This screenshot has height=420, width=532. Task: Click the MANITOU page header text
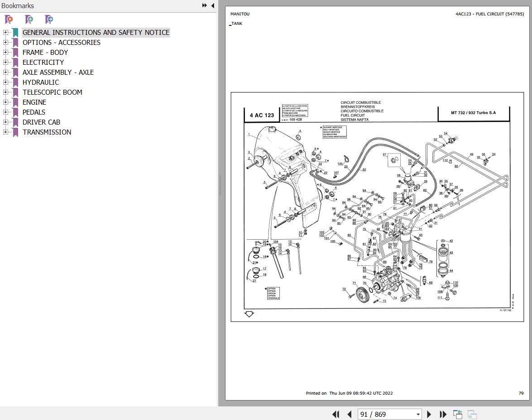coord(240,14)
